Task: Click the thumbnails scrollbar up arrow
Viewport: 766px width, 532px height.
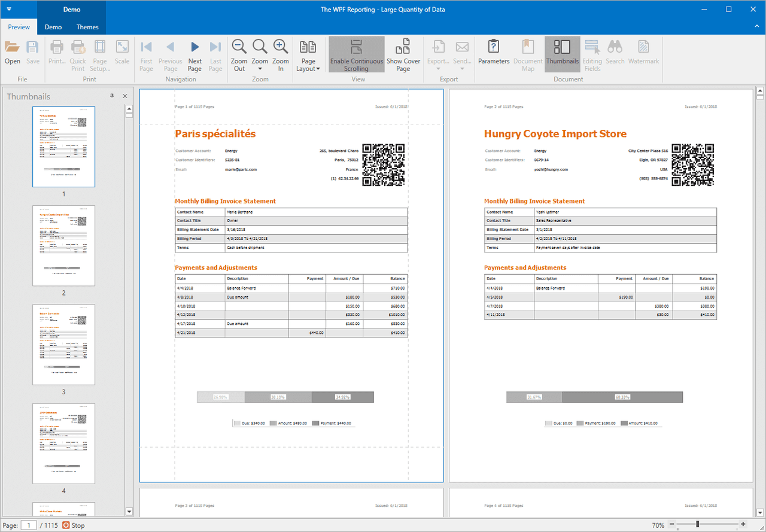Action: (129, 109)
